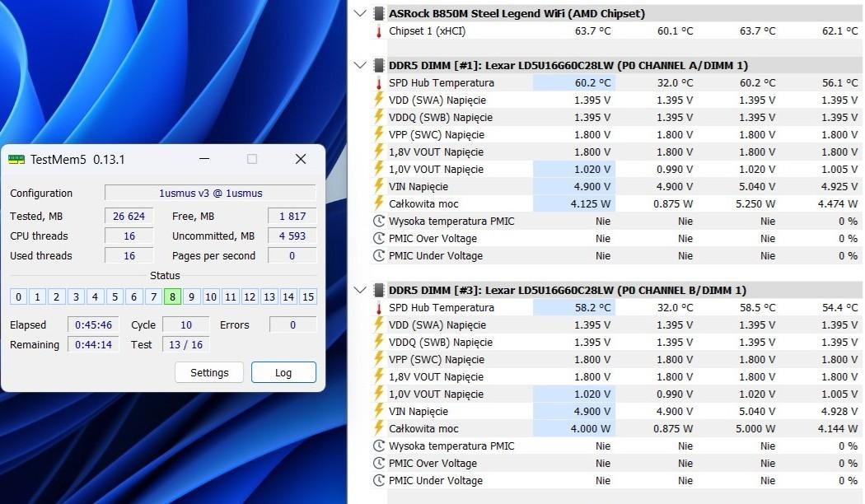Click the chip icon of ASRock B850M header

(x=379, y=14)
